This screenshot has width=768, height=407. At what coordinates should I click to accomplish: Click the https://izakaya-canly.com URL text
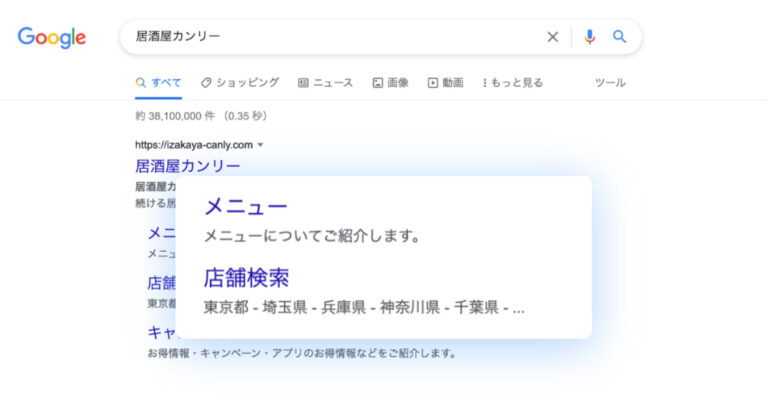tap(193, 145)
